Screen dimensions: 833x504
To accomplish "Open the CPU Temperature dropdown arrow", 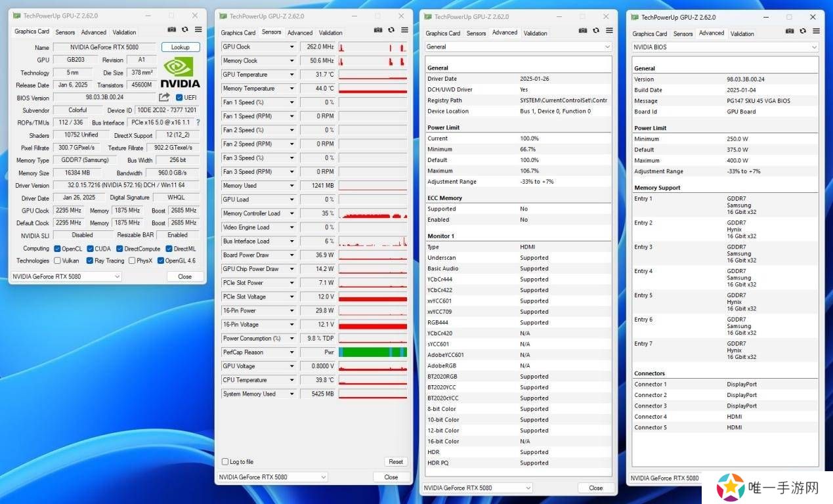I will tap(291, 380).
